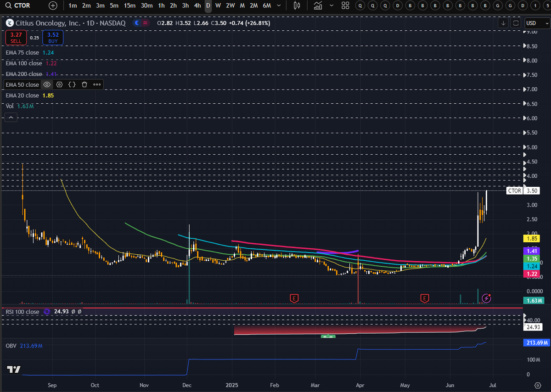The width and height of the screenshot is (551, 392).
Task: Click the earnings E marker near May
Action: pyautogui.click(x=425, y=298)
